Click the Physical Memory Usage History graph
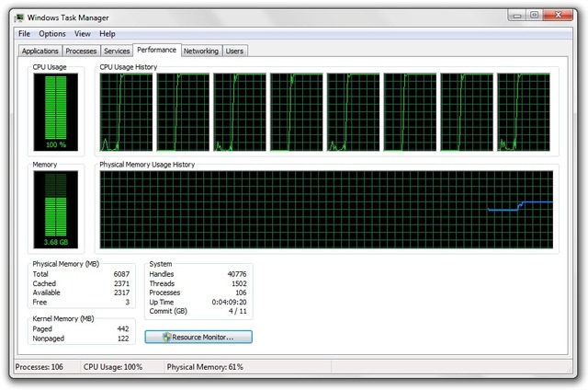The image size is (588, 390). 326,210
